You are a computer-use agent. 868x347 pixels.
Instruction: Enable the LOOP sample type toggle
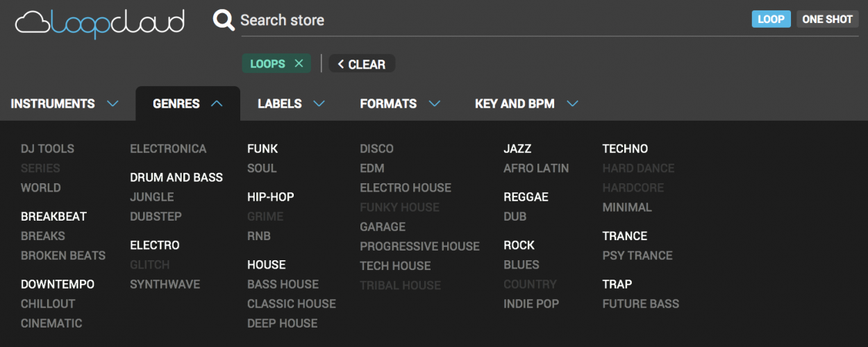click(771, 19)
